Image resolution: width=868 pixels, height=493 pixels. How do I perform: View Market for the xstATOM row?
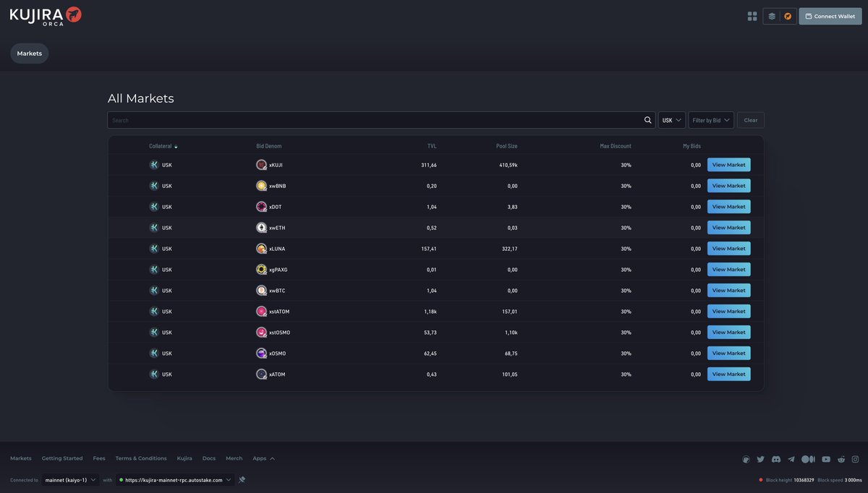[x=729, y=312]
